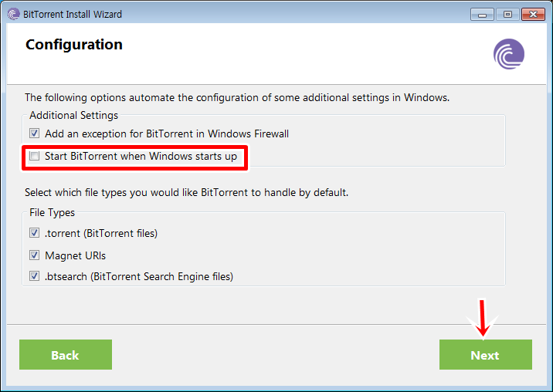Maximize the Install Wizard window

tap(507, 15)
